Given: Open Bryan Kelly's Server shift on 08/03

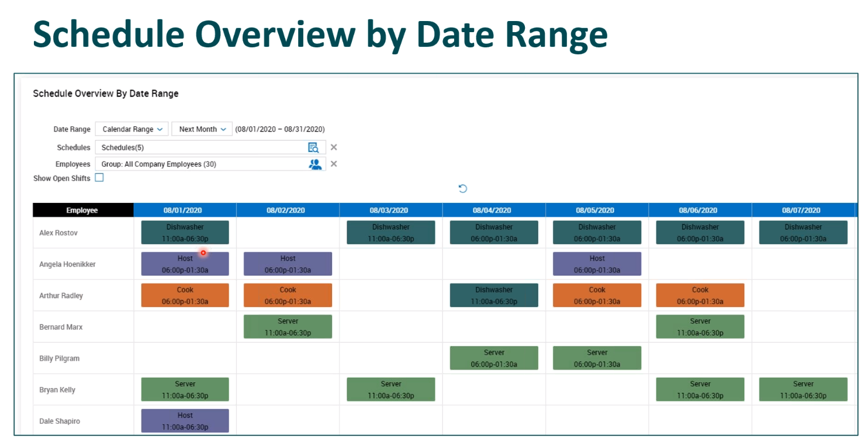Looking at the screenshot, I should coord(391,390).
